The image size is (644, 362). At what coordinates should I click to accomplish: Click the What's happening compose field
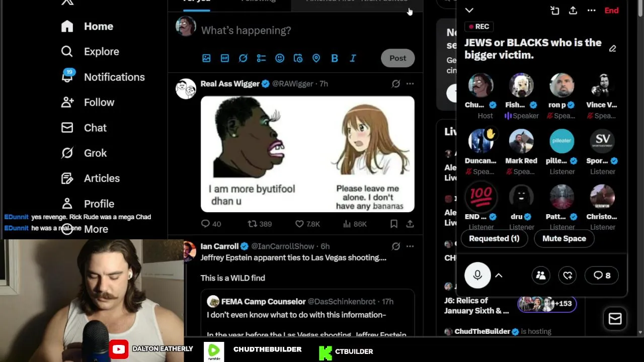point(246,31)
